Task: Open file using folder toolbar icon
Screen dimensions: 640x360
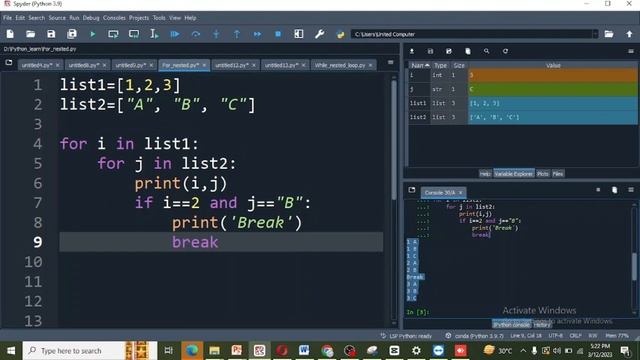Action: [31, 34]
